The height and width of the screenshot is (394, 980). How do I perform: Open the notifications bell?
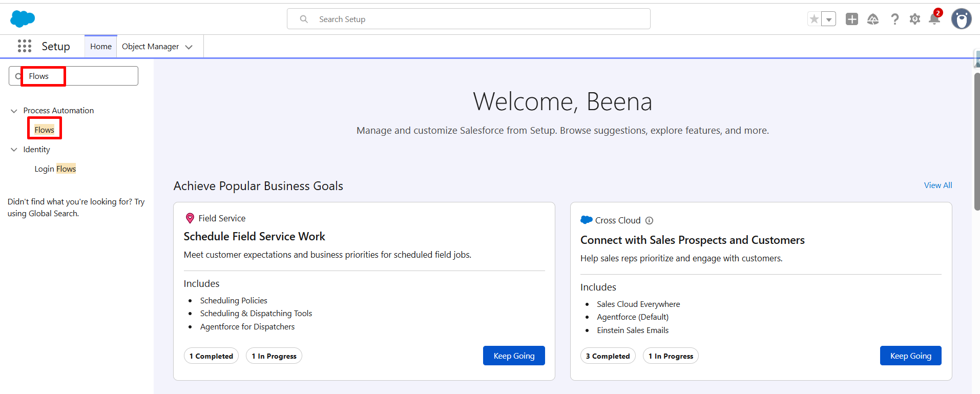coord(934,19)
